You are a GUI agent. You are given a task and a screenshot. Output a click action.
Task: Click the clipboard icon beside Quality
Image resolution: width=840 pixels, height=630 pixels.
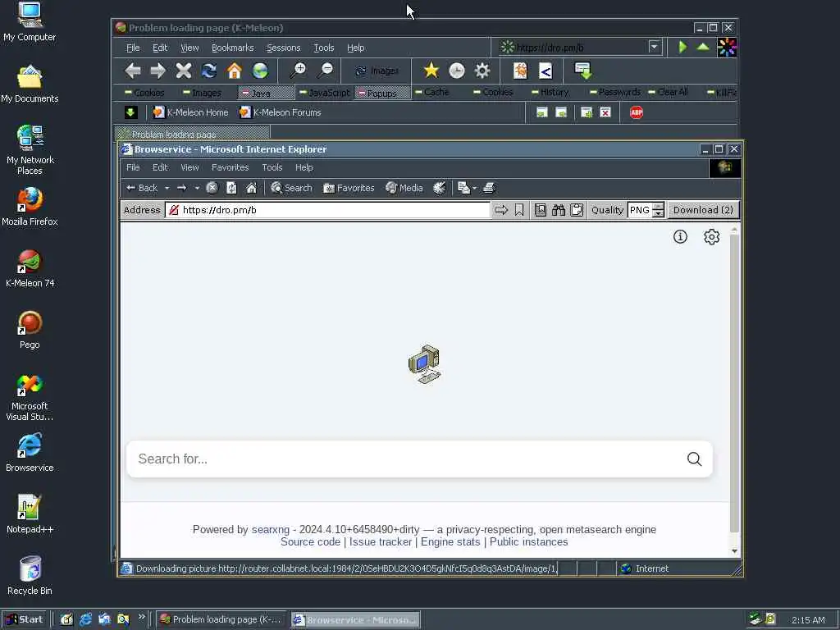coord(577,210)
